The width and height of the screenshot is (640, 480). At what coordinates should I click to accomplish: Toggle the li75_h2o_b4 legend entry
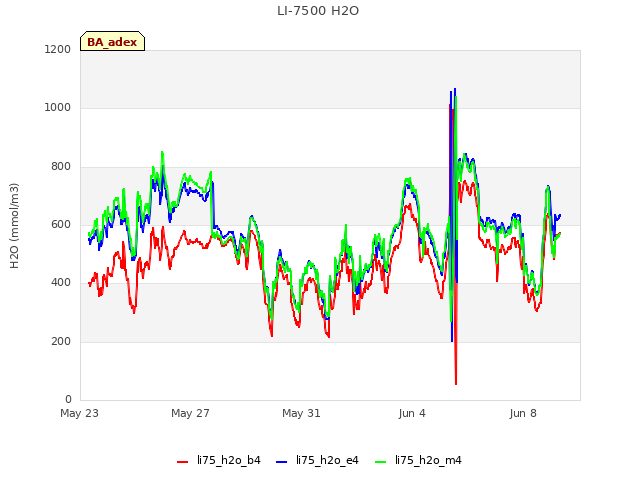[219, 460]
